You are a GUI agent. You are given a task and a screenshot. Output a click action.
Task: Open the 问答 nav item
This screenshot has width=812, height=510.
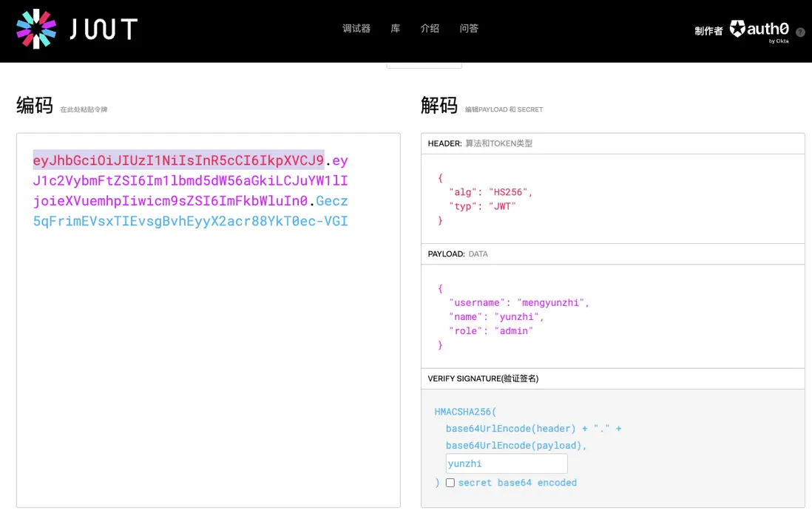[x=469, y=29]
